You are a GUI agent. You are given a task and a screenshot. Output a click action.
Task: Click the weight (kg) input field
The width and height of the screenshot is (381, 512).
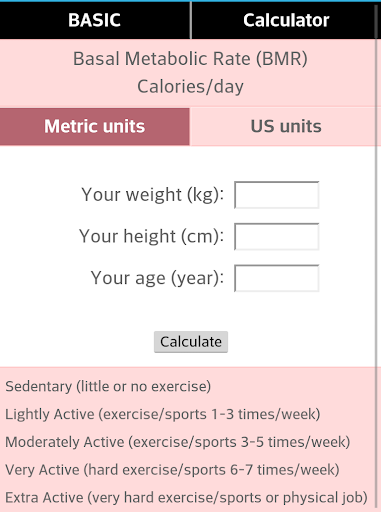click(277, 195)
